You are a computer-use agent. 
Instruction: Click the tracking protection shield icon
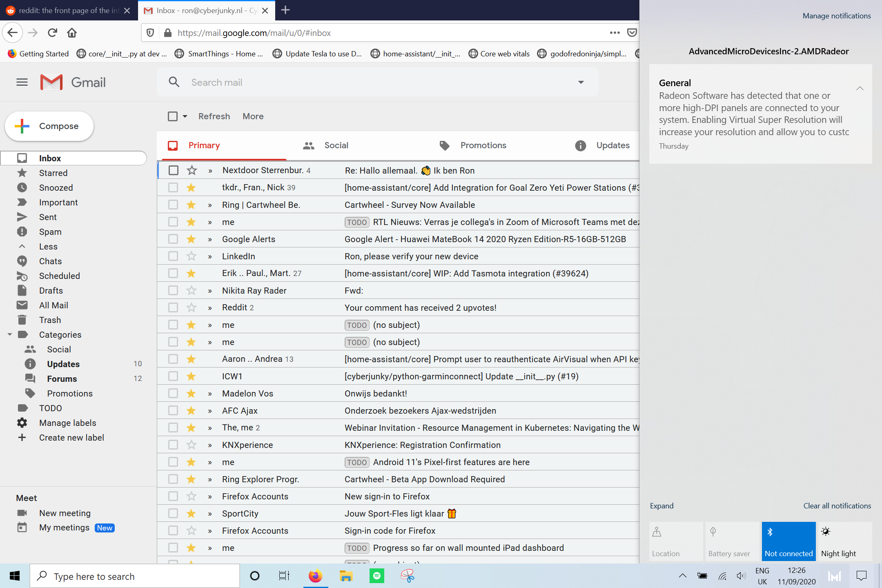click(x=150, y=33)
